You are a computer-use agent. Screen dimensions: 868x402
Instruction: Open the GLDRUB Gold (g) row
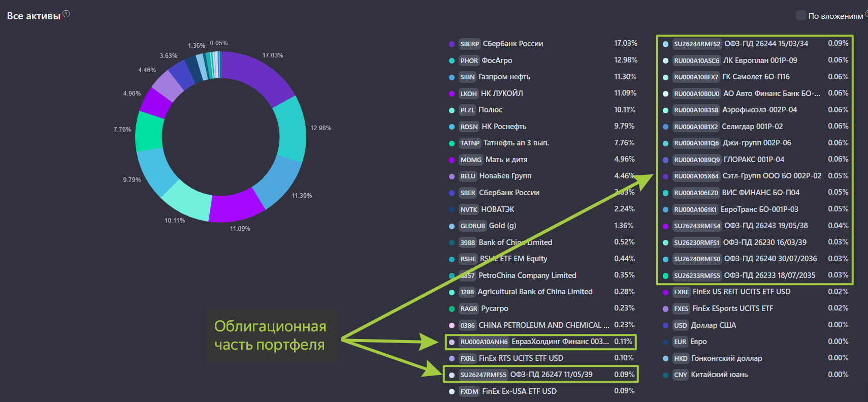pyautogui.click(x=543, y=226)
